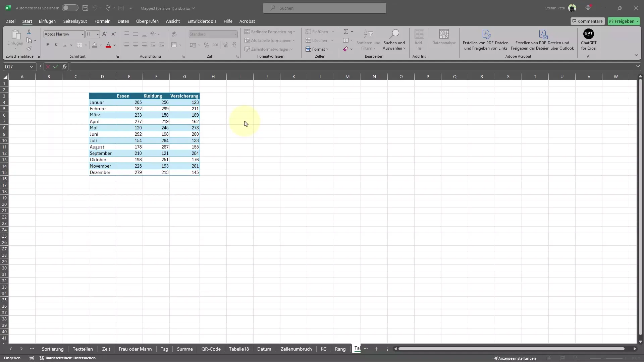This screenshot has width=644, height=362.
Task: Click the Freigeben button
Action: pyautogui.click(x=624, y=21)
